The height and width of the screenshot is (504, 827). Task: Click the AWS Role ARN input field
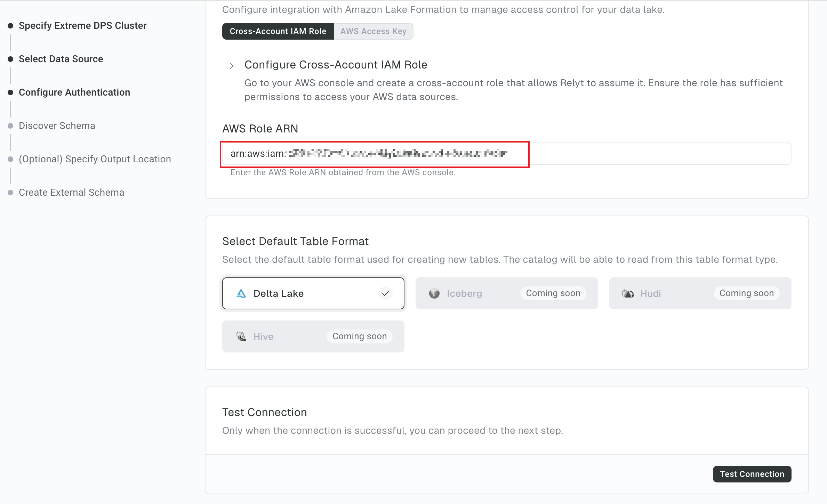coord(507,154)
